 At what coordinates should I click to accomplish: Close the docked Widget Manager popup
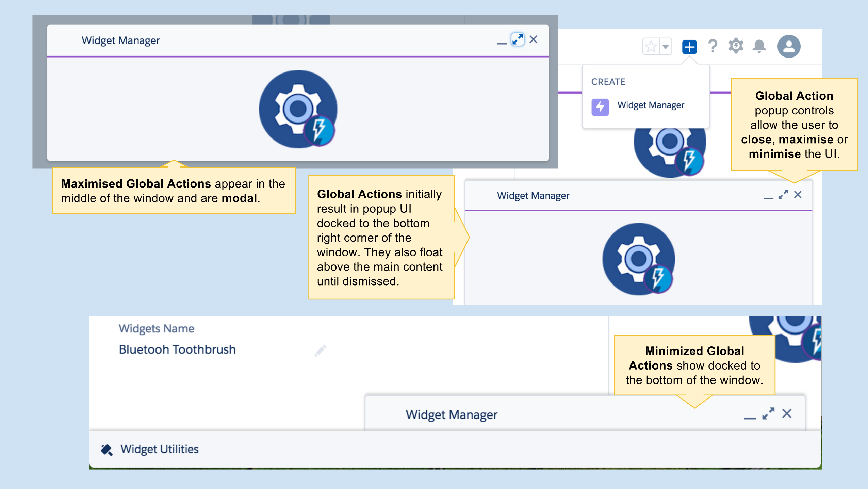pos(798,195)
